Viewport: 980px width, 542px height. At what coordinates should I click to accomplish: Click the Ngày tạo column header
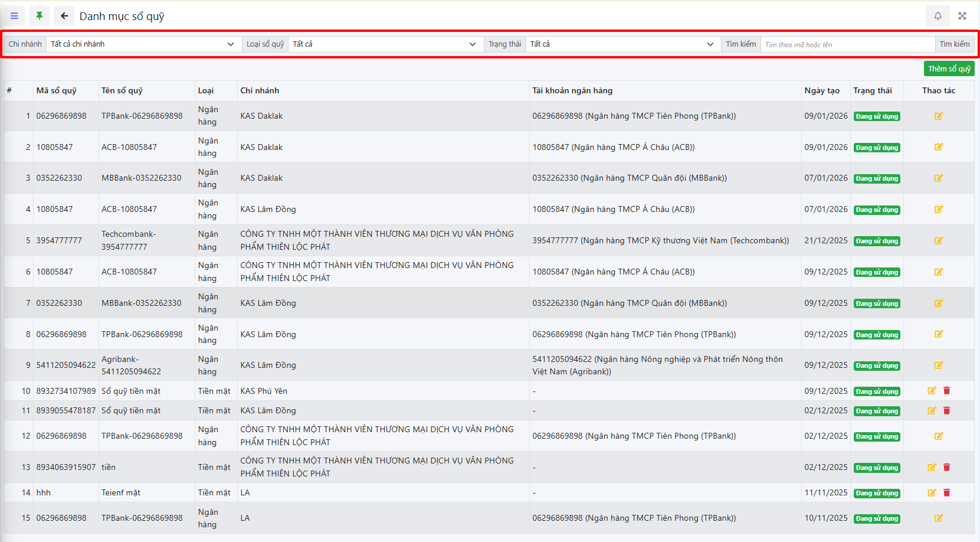pos(821,91)
